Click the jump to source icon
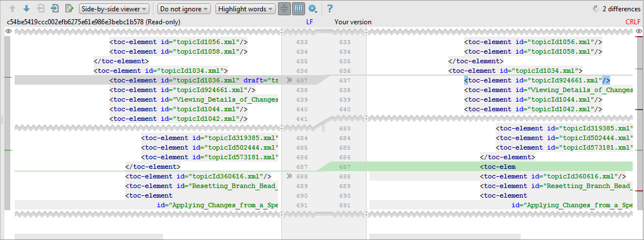Screen dimensions: 644x240 55,8
